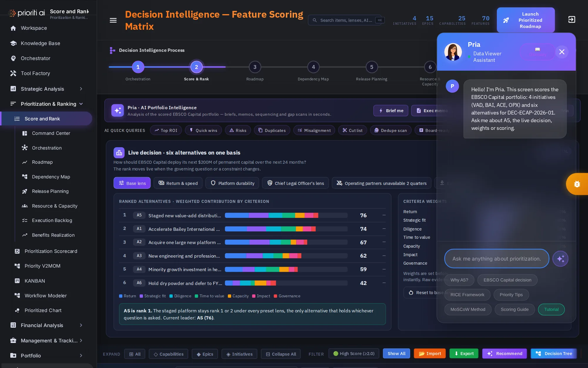
Task: Click the Brief me button
Action: tap(391, 111)
